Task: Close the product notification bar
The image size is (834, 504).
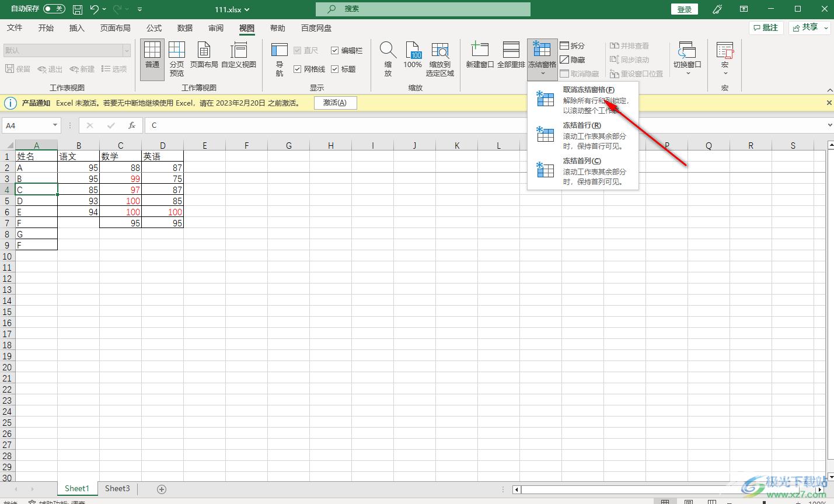Action: click(x=829, y=103)
